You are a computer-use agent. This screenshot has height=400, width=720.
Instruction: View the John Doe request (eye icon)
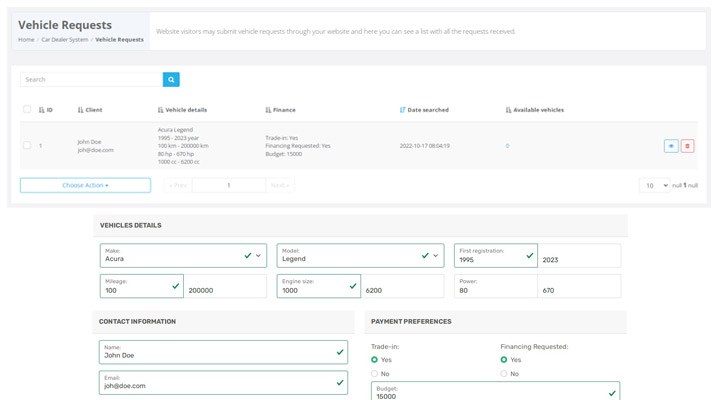pos(671,146)
